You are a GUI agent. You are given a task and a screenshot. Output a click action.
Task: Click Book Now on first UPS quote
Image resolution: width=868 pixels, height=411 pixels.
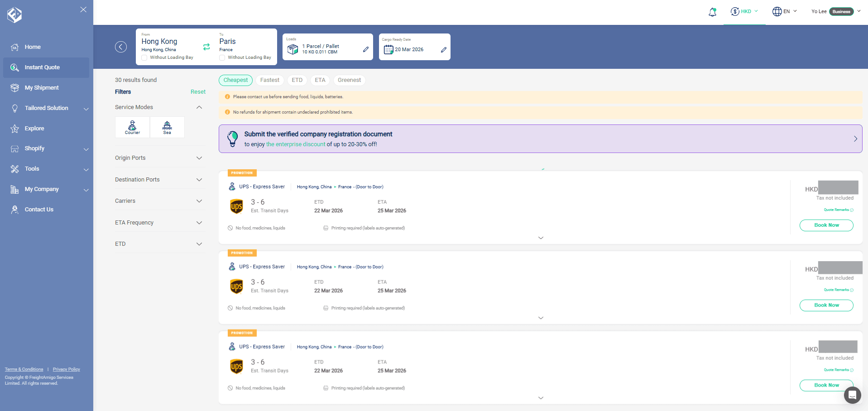tap(826, 225)
